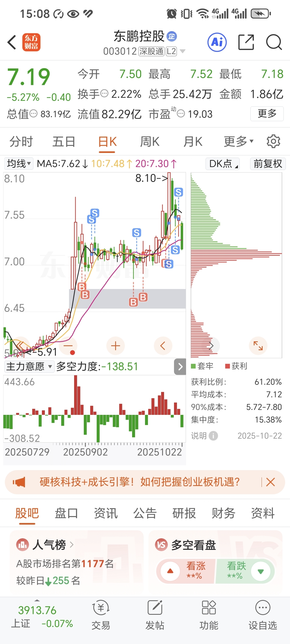Screen dimensions: 290x644
Task: Open the search magnifier icon
Action: pos(274,42)
